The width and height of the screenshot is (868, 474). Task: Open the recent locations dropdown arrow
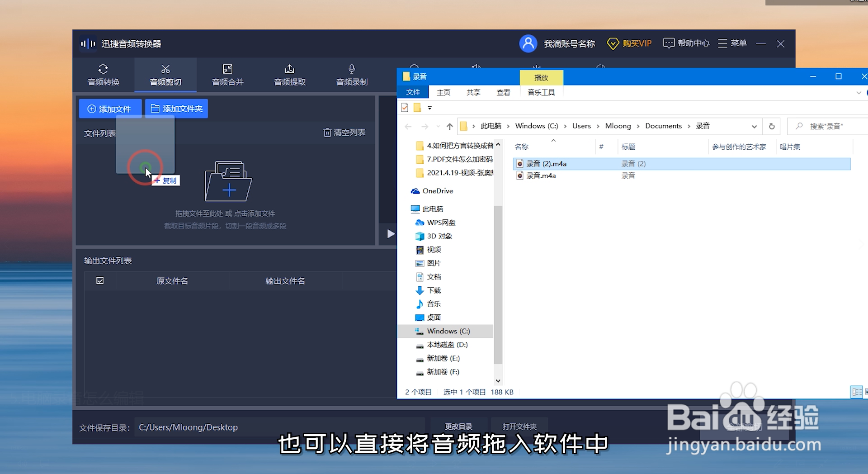pyautogui.click(x=438, y=127)
